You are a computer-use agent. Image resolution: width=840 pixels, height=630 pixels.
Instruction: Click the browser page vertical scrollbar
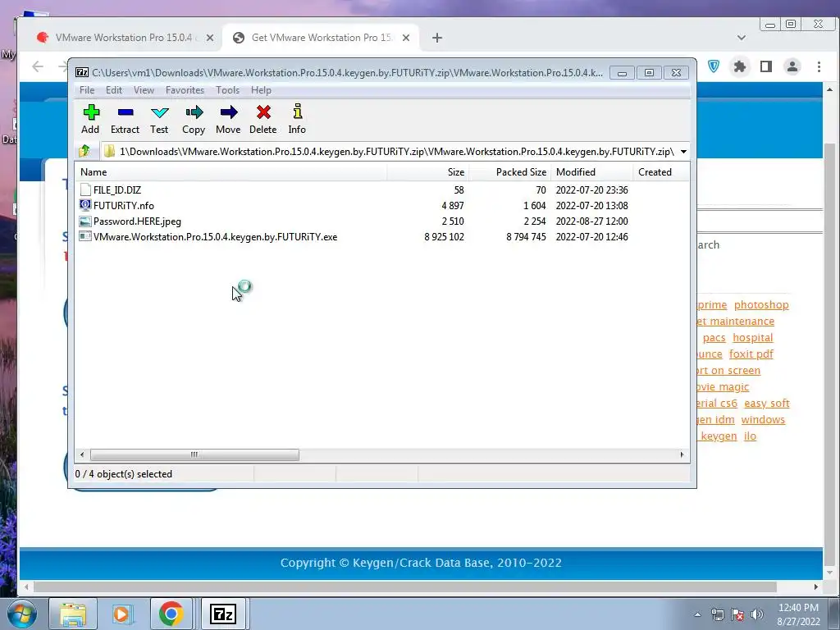(829, 354)
